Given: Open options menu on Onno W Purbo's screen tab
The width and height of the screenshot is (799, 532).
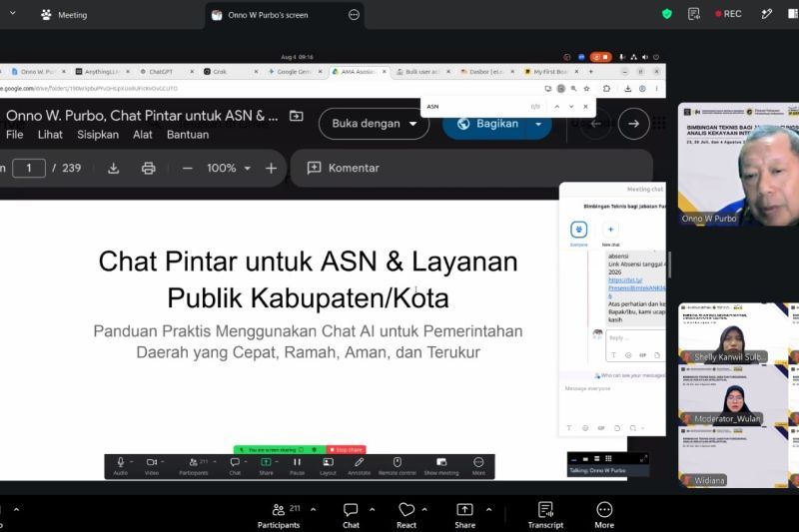Looking at the screenshot, I should tap(354, 15).
